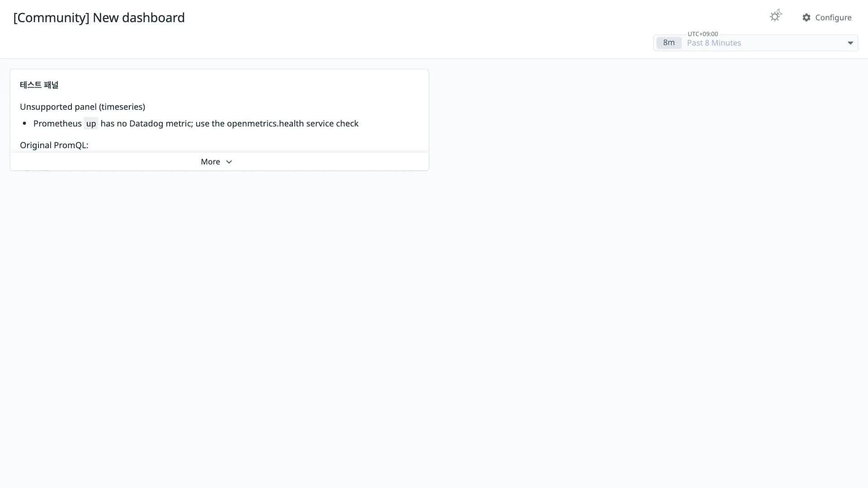
Task: Click the UTC+09:00 timezone label
Action: [x=703, y=34]
